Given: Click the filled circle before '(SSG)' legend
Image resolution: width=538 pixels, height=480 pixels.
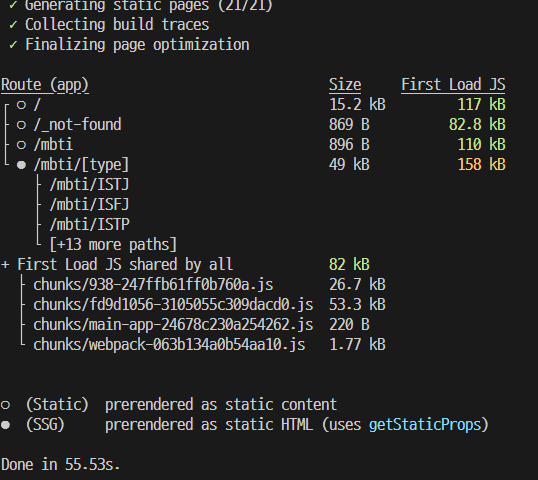Looking at the screenshot, I should pyautogui.click(x=5, y=425).
